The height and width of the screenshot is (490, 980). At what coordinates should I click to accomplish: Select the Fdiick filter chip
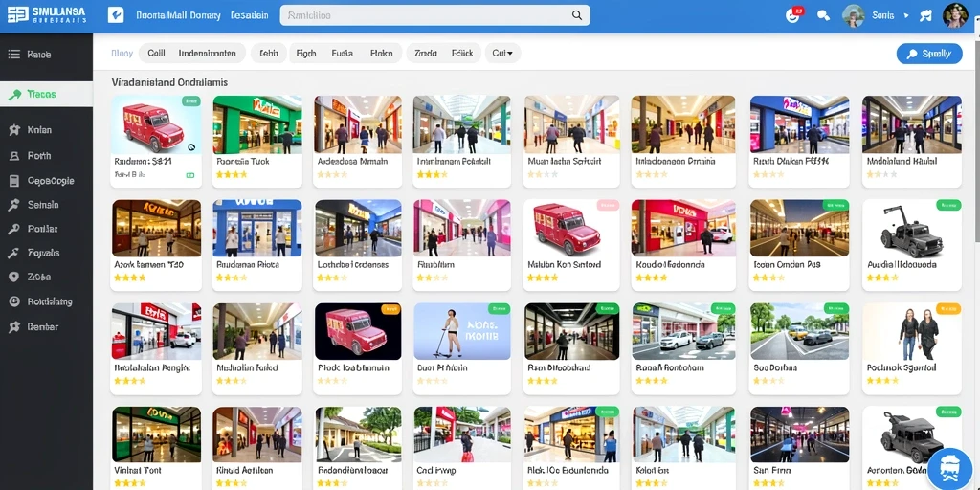(462, 54)
